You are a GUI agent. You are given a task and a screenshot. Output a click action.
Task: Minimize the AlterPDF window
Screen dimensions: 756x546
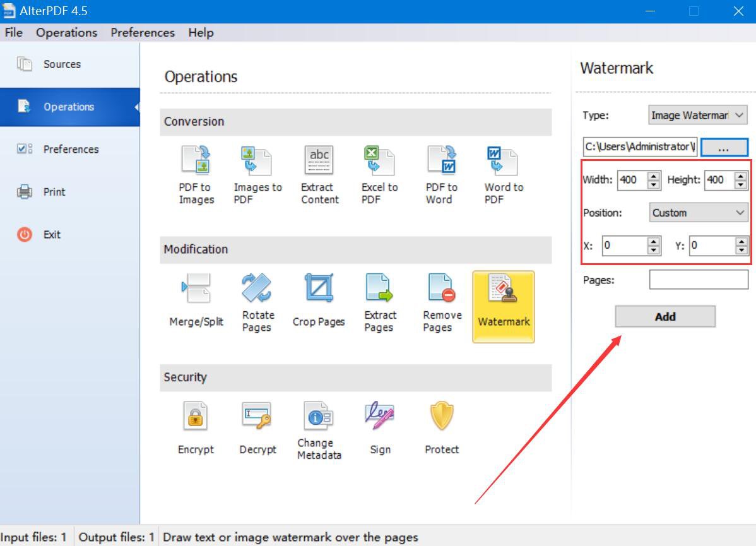pyautogui.click(x=650, y=11)
